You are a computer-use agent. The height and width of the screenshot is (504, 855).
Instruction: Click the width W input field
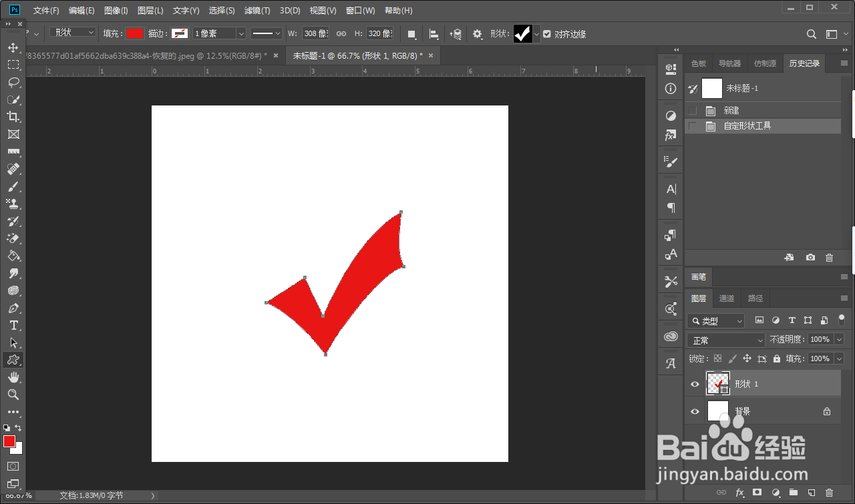pyautogui.click(x=315, y=33)
